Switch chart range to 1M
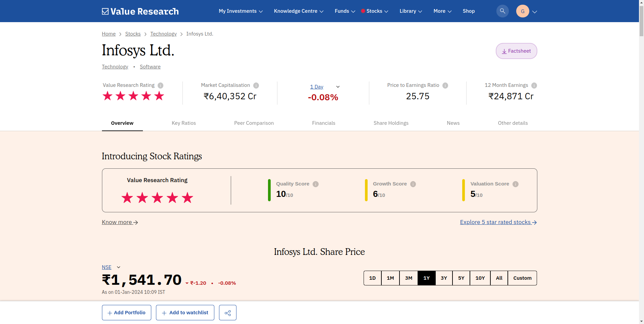 [390, 278]
